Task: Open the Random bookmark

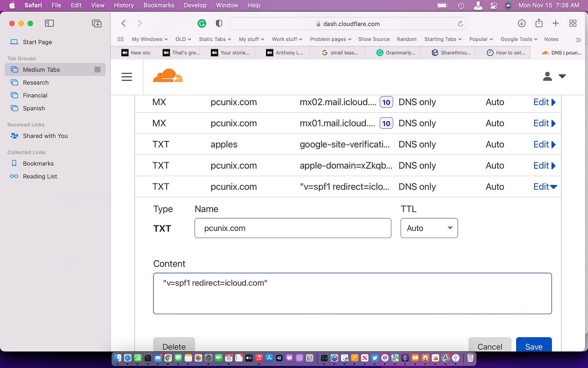Action: click(x=407, y=39)
